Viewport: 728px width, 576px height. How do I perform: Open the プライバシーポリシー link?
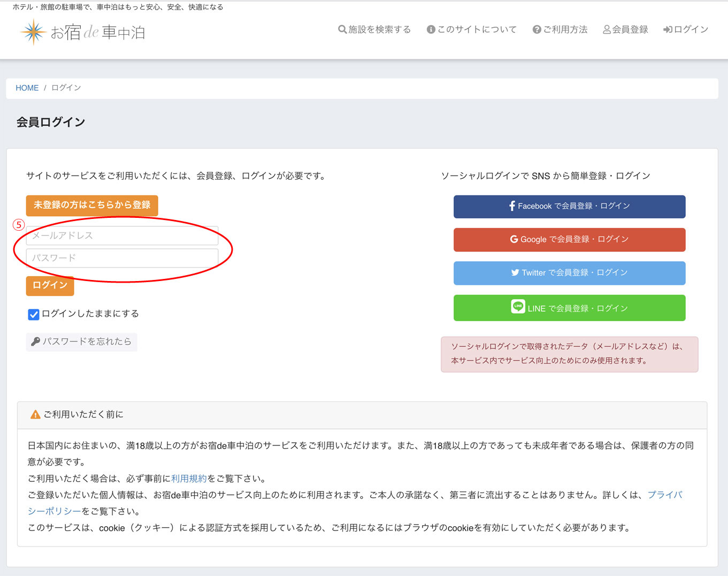(x=665, y=495)
